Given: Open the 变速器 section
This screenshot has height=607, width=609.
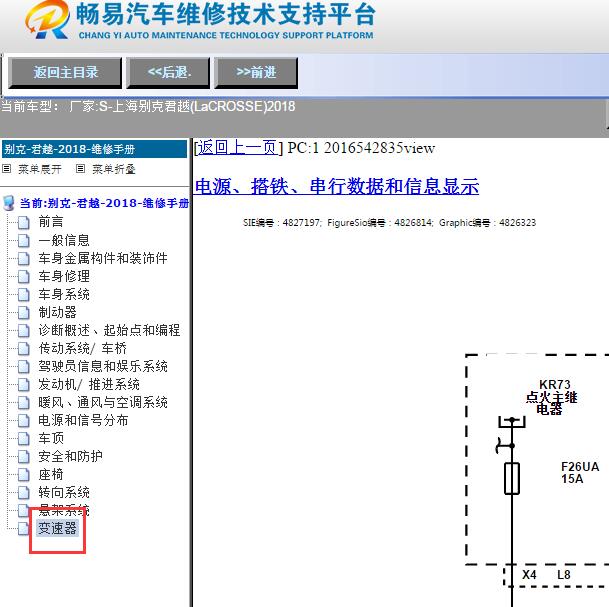Looking at the screenshot, I should (x=57, y=528).
